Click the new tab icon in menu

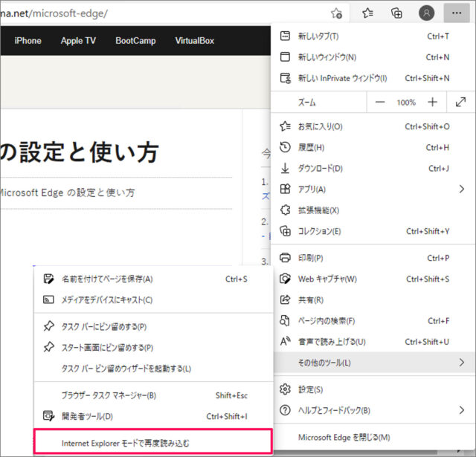pos(285,36)
